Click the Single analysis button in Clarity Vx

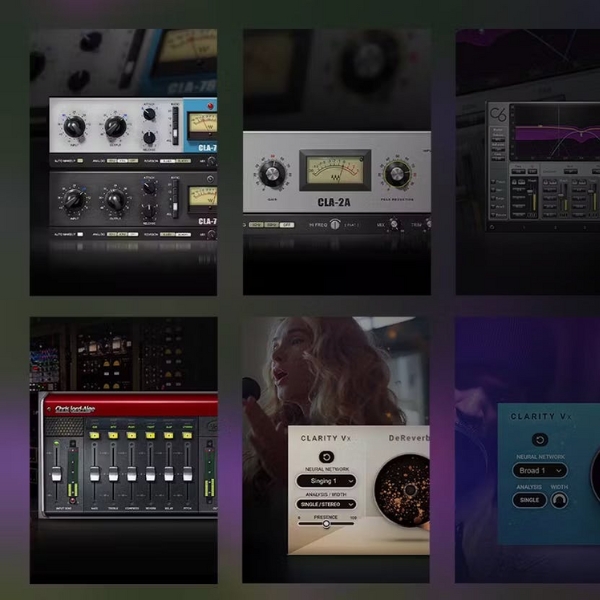[x=530, y=500]
